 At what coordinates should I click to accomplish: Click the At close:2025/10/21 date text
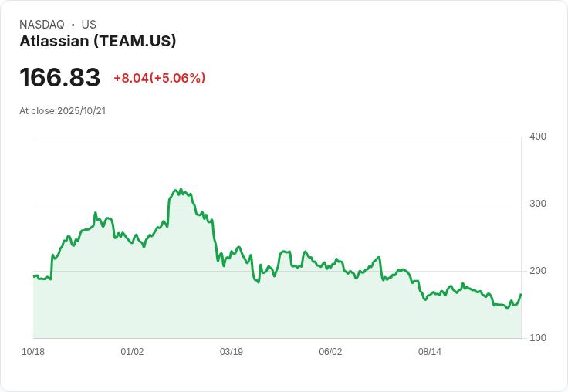pos(63,111)
